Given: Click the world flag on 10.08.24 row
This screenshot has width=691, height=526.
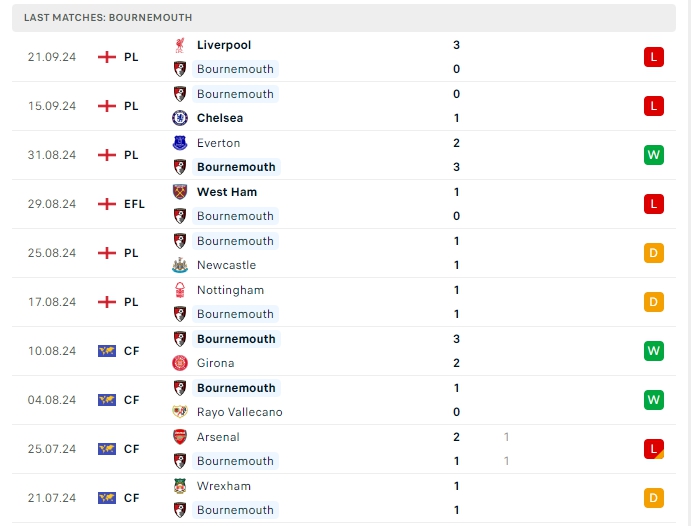Looking at the screenshot, I should pos(107,351).
